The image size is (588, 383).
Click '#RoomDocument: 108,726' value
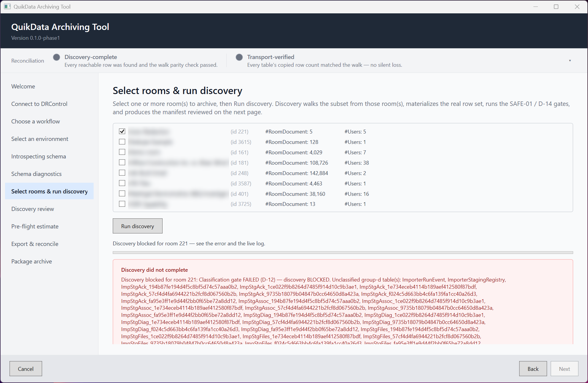[x=297, y=163]
